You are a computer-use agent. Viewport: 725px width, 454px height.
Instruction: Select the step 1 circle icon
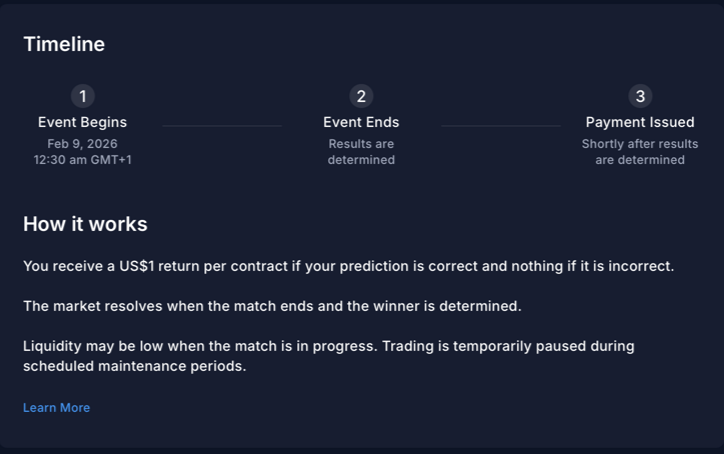coord(83,96)
